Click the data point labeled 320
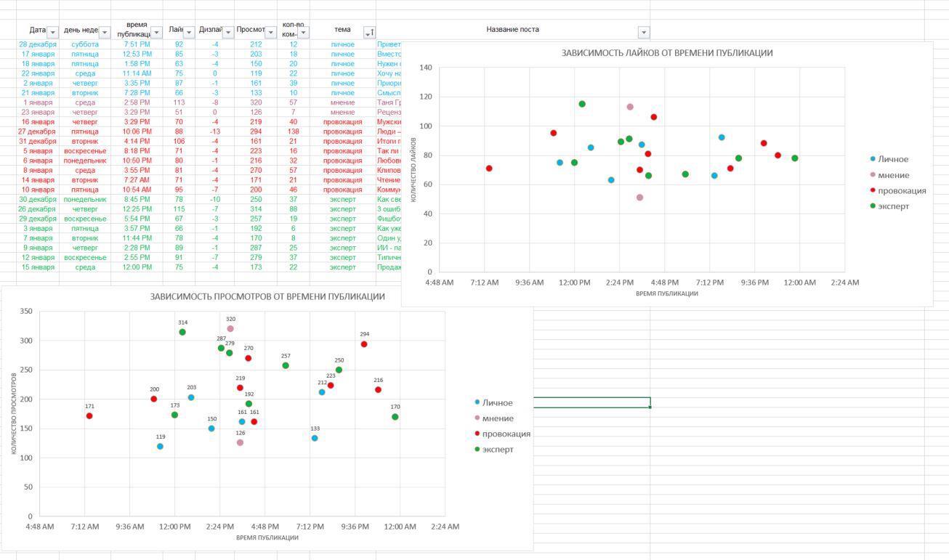The image size is (949, 560). pyautogui.click(x=230, y=329)
